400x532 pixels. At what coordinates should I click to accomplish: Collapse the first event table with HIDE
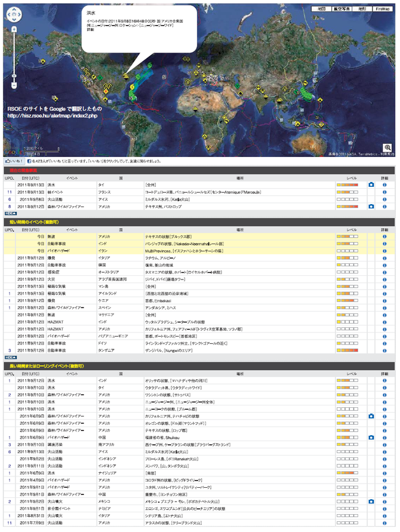(11, 213)
